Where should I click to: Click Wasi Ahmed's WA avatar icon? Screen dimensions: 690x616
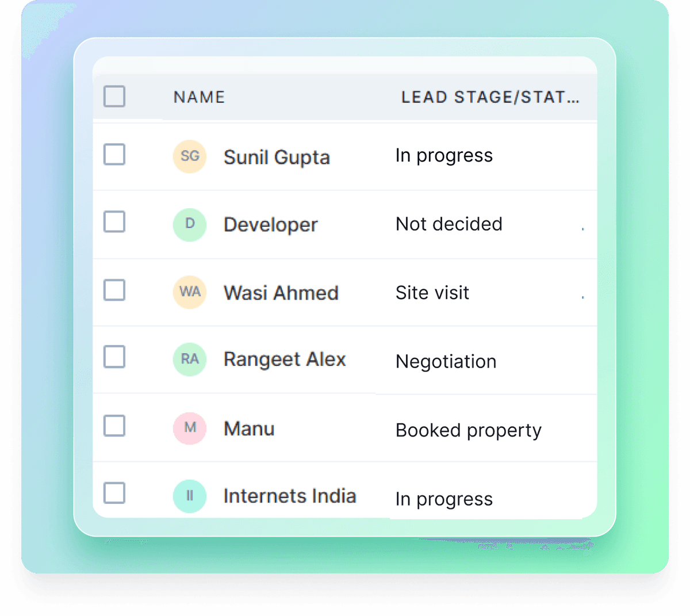[190, 292]
